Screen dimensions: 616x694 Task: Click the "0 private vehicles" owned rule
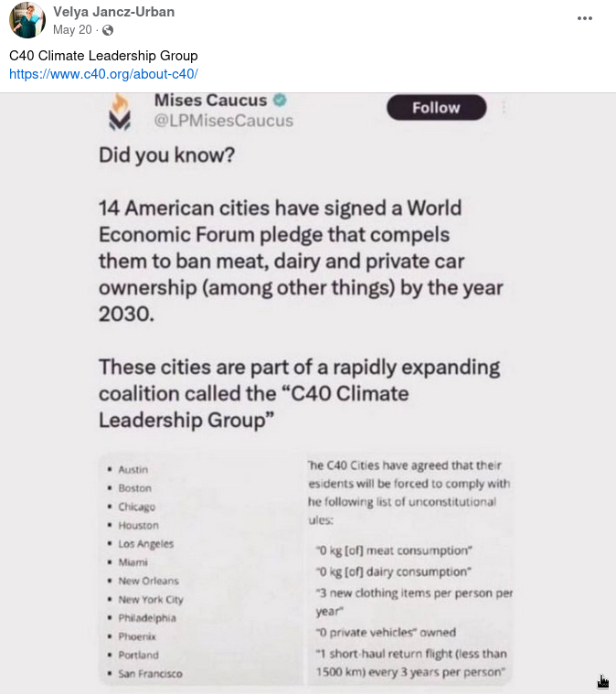point(385,632)
